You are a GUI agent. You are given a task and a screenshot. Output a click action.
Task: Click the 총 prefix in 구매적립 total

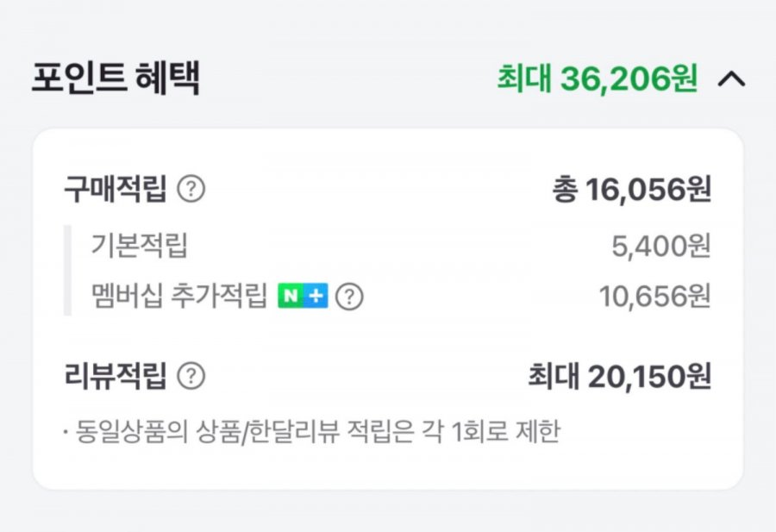click(564, 190)
